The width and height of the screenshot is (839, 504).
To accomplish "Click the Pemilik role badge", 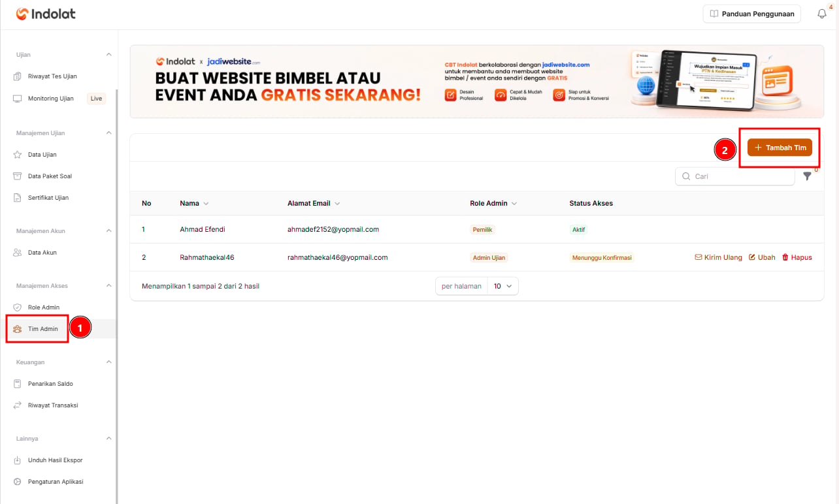I will (x=483, y=230).
